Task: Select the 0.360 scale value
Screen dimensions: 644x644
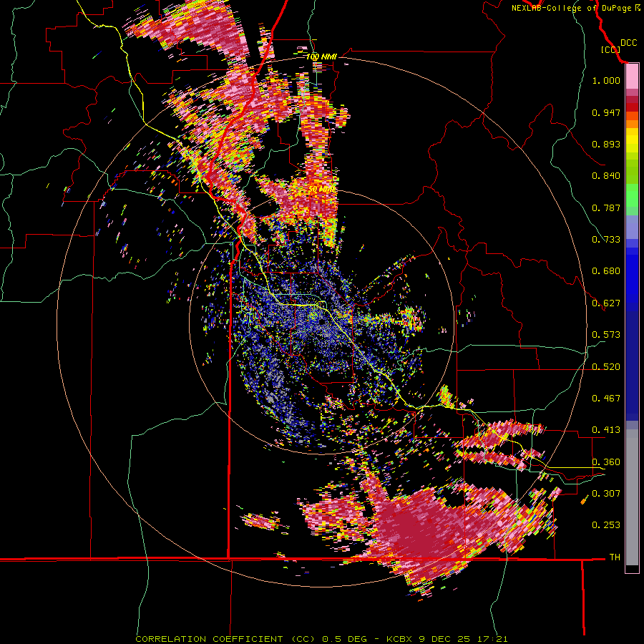Action: (606, 462)
